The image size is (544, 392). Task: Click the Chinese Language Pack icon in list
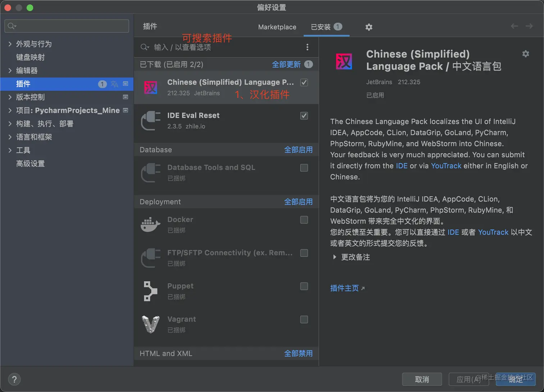tap(150, 87)
